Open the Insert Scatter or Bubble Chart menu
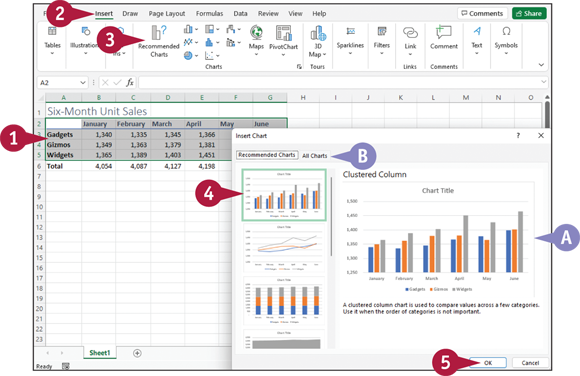Image resolution: width=580 pixels, height=376 pixels. point(212,56)
